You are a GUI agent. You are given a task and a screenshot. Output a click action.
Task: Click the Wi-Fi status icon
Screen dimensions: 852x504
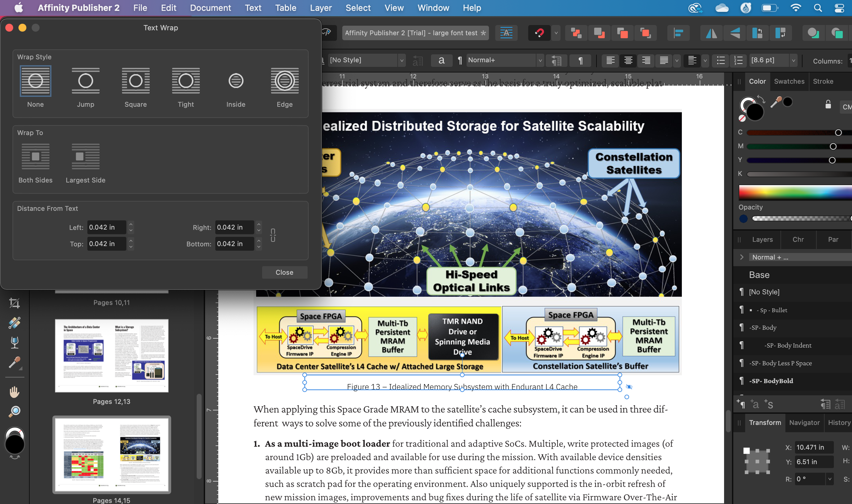tap(795, 8)
